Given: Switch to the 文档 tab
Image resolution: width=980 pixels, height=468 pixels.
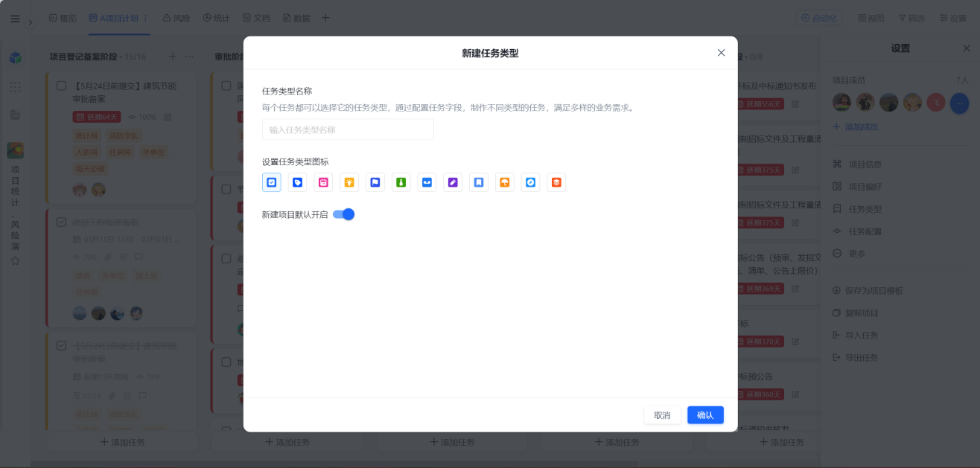Looking at the screenshot, I should click(257, 18).
